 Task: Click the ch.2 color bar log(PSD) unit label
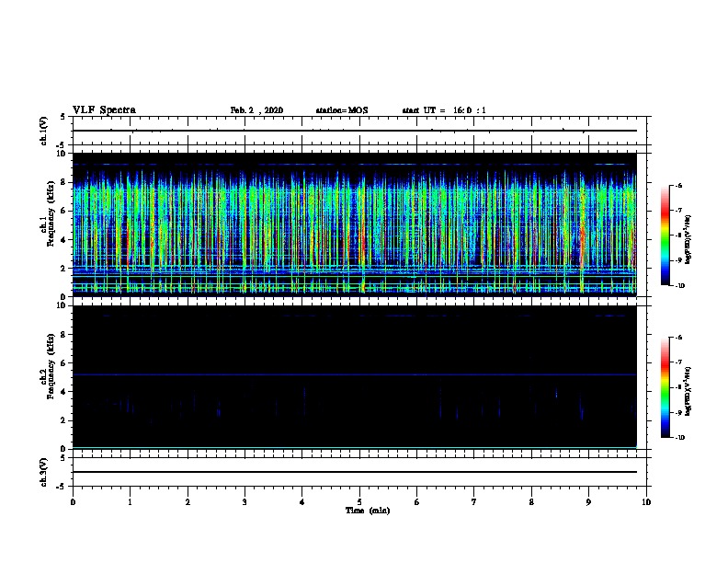point(688,392)
